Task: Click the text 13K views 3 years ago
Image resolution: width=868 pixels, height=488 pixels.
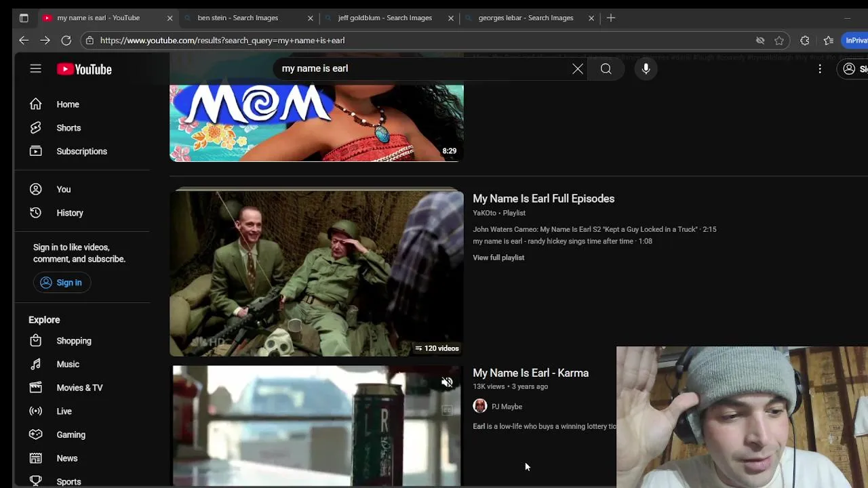Action: (x=510, y=386)
